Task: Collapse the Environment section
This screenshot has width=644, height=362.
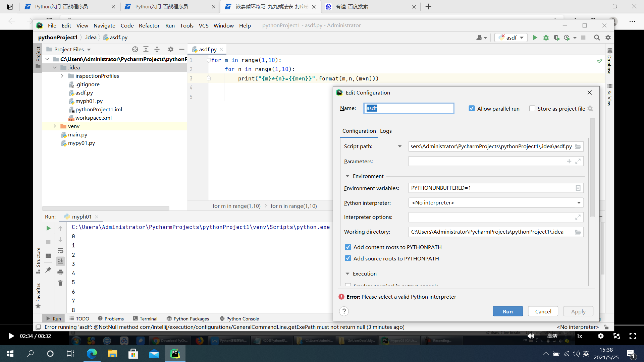Action: click(347, 176)
